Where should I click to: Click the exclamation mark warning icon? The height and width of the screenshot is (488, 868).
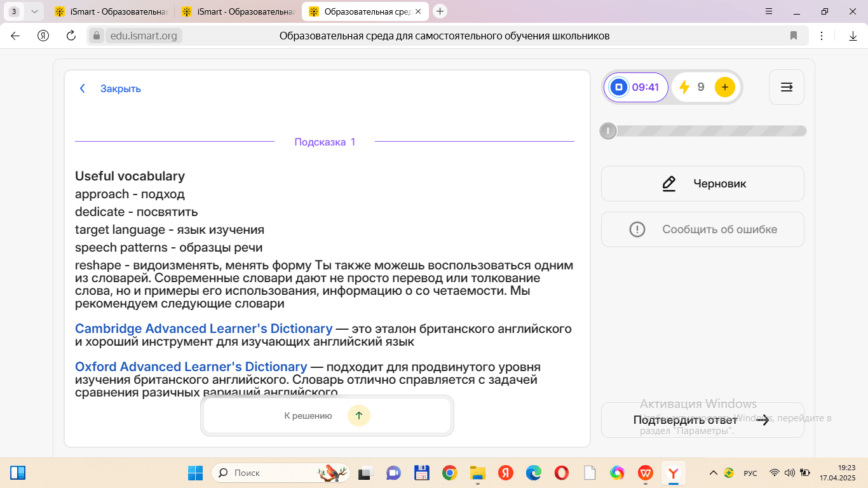(x=637, y=229)
